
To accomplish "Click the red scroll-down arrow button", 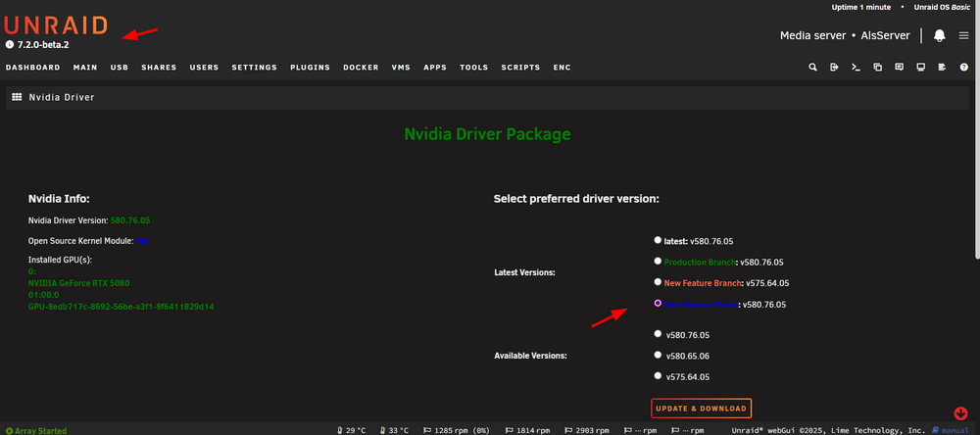I will (x=960, y=413).
